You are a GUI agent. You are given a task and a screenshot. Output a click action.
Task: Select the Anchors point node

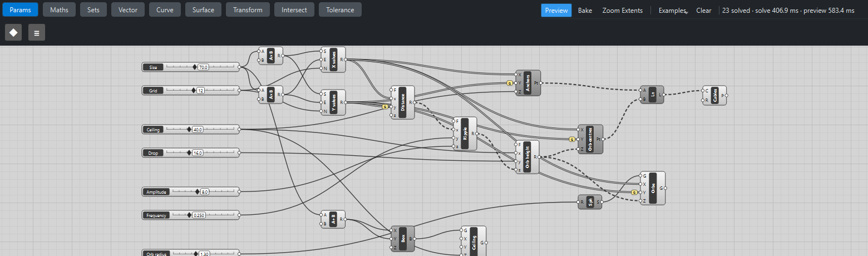527,83
